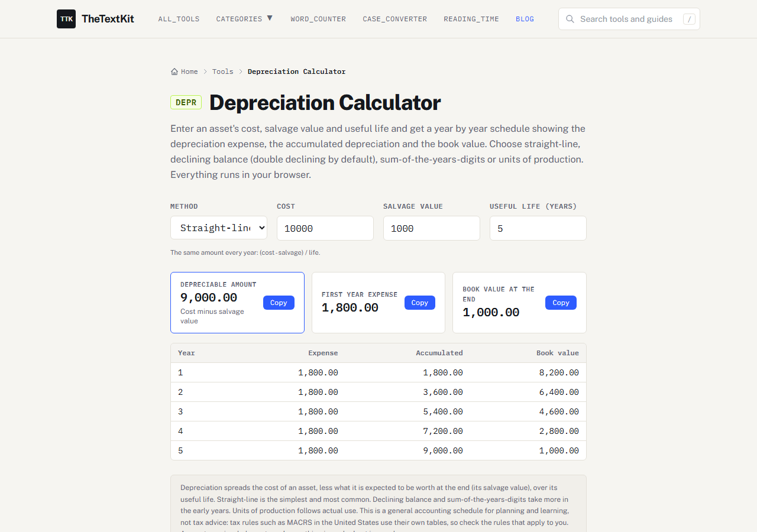Focus the Salvage Value input
Viewport: 757px width, 532px height.
[432, 228]
